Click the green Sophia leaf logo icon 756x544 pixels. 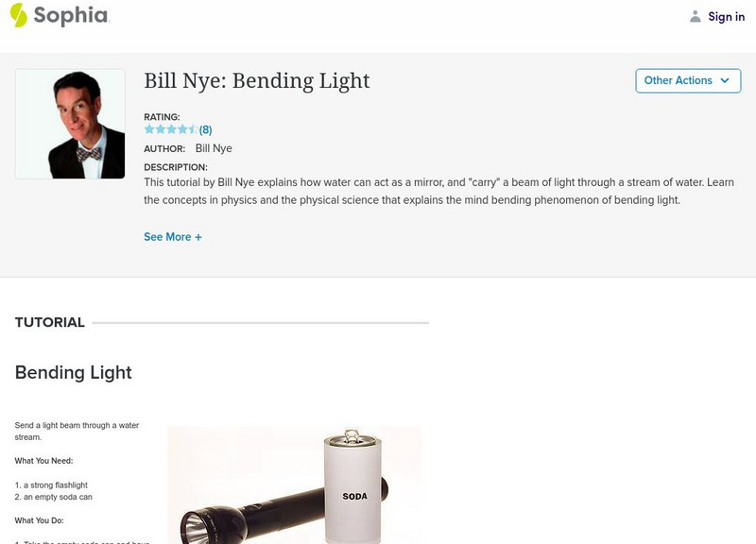click(18, 15)
